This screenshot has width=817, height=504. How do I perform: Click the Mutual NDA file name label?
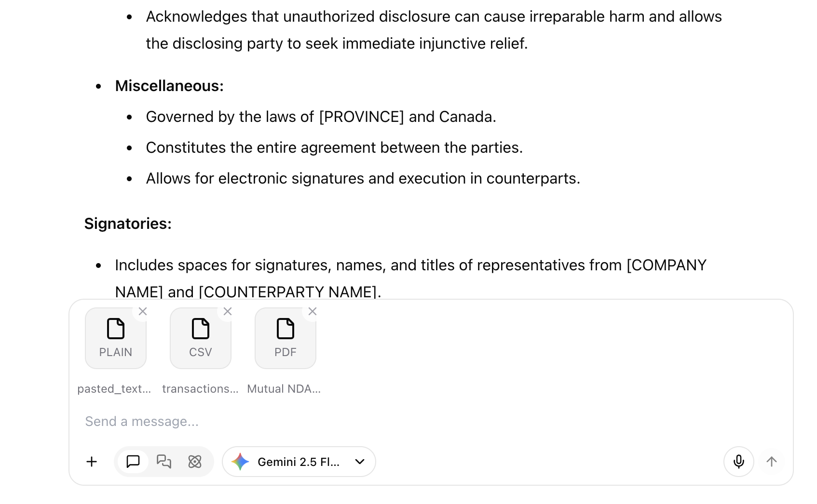click(x=284, y=389)
